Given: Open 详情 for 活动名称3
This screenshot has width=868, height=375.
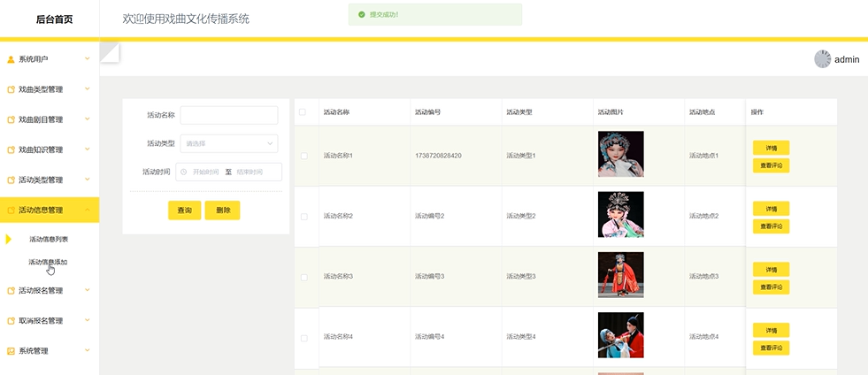Looking at the screenshot, I should point(771,270).
